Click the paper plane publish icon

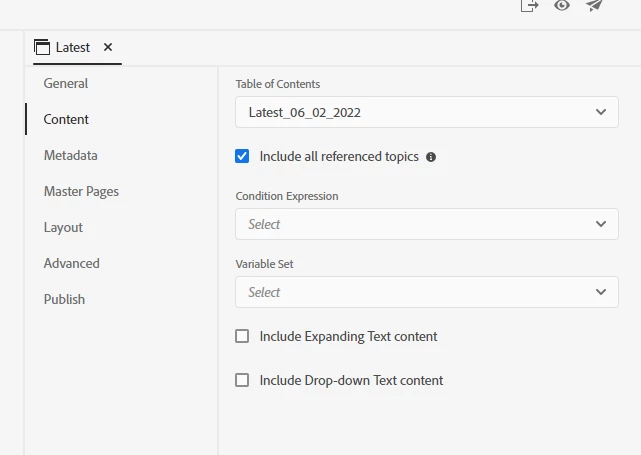pyautogui.click(x=595, y=5)
